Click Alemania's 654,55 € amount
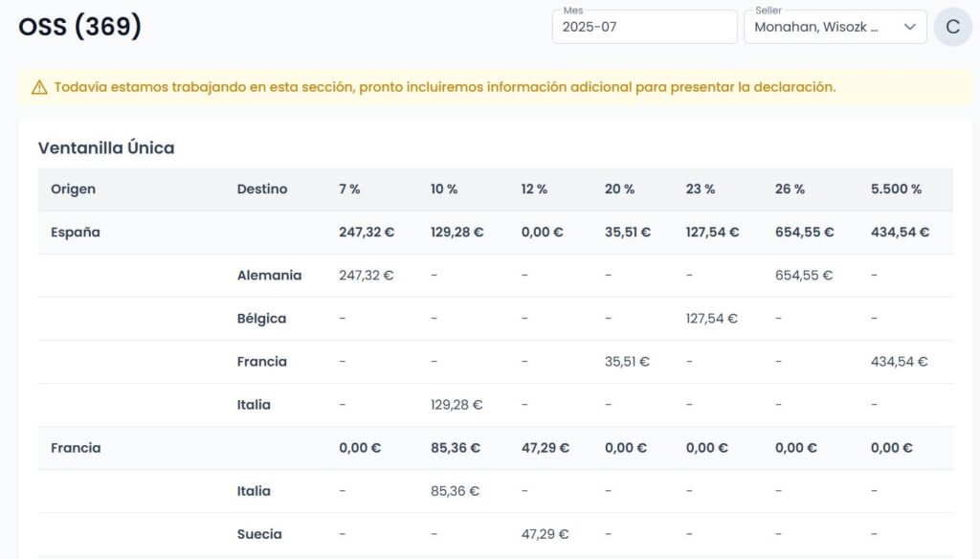The width and height of the screenshot is (980, 559). coord(804,276)
